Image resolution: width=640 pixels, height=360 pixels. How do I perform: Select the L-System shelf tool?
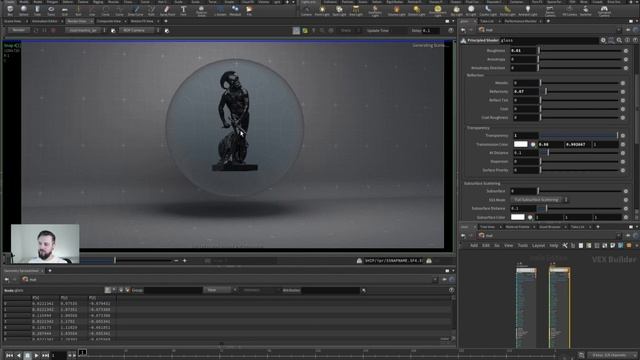tap(220, 10)
